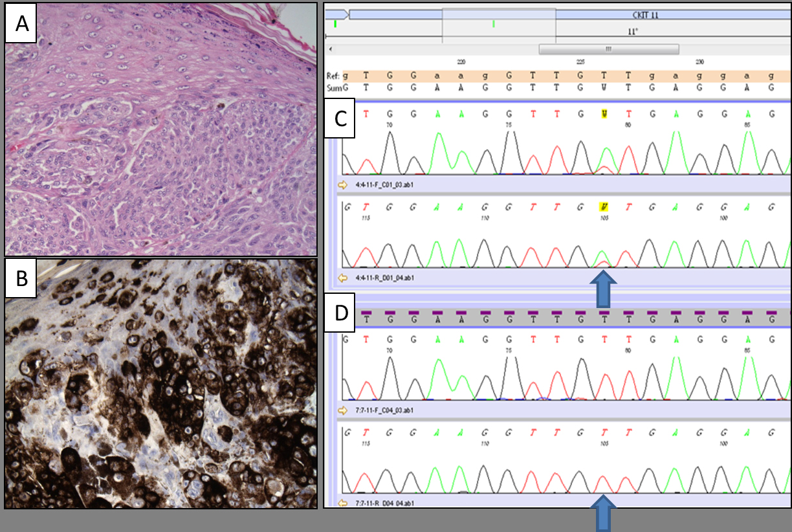Select highlighted variant base in reverse trace C
This screenshot has width=792, height=532.
point(603,208)
